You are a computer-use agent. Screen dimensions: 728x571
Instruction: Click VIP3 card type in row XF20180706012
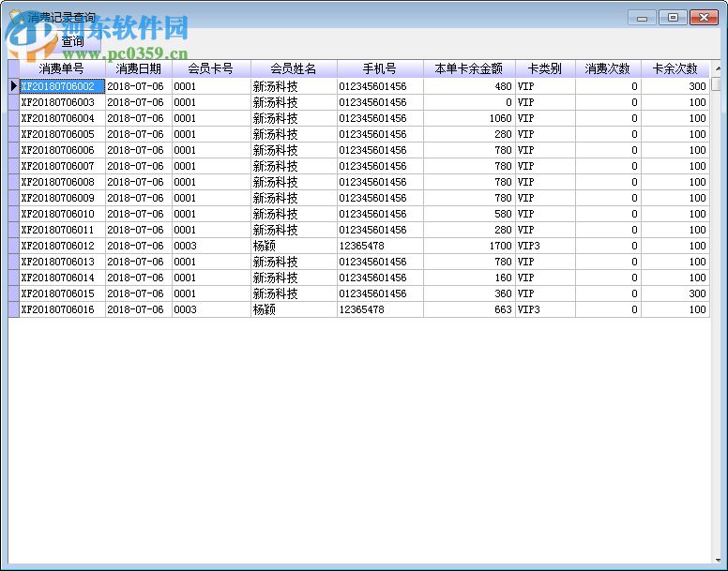[545, 246]
